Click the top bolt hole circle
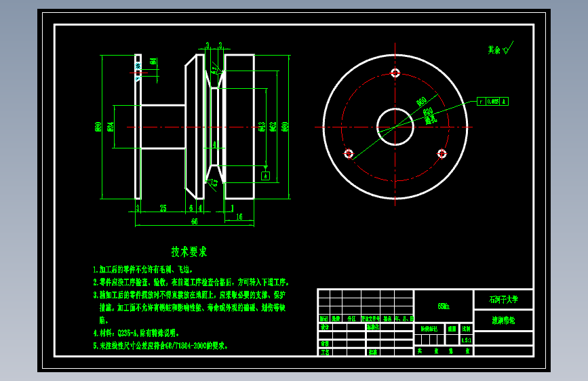Viewport: 588px width, 381px height. 395,73
